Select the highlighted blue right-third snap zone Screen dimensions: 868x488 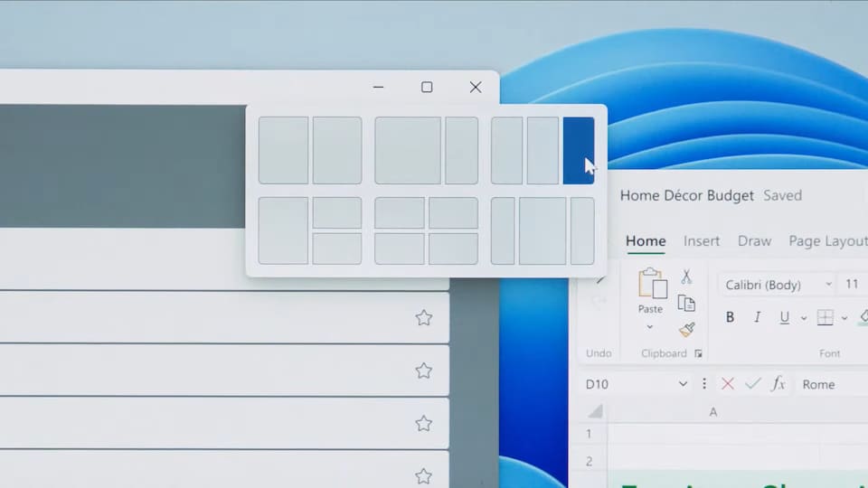(x=578, y=150)
